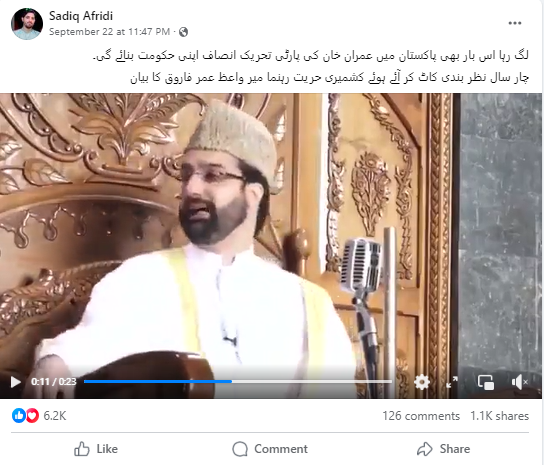This screenshot has height=465, width=544.
Task: Open picture-in-picture mini player icon
Action: pyautogui.click(x=486, y=382)
